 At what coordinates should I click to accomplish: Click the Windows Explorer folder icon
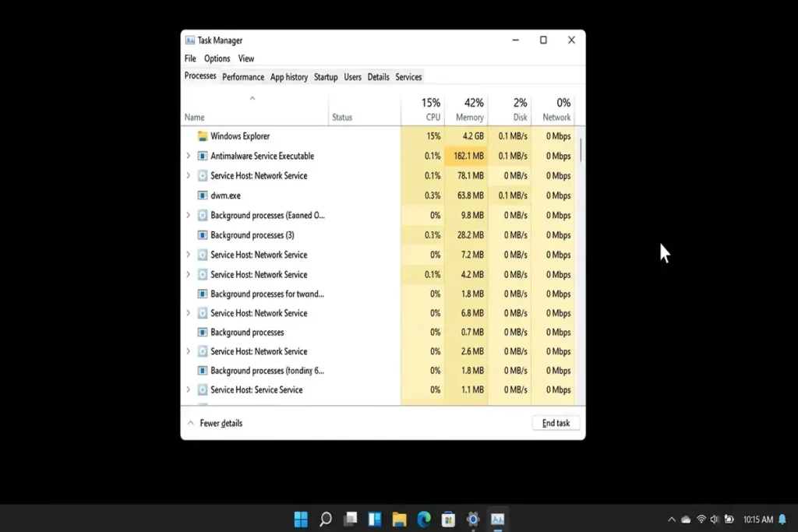point(202,136)
